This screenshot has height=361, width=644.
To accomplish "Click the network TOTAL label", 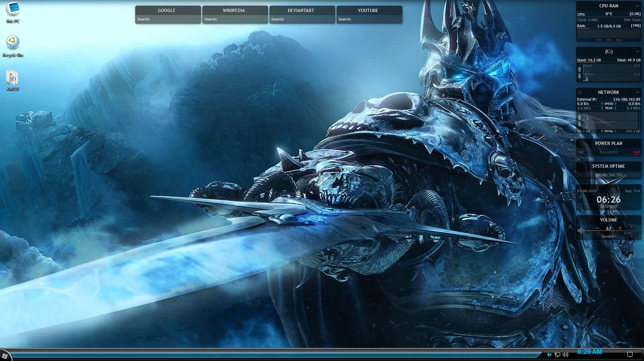I will [609, 131].
